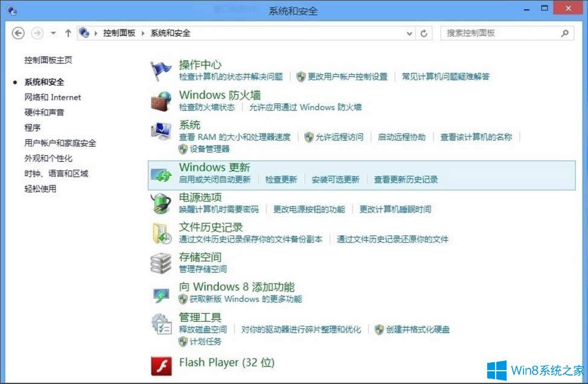Open 存储空间 via the stacked drives icon
This screenshot has width=588, height=384.
161,262
